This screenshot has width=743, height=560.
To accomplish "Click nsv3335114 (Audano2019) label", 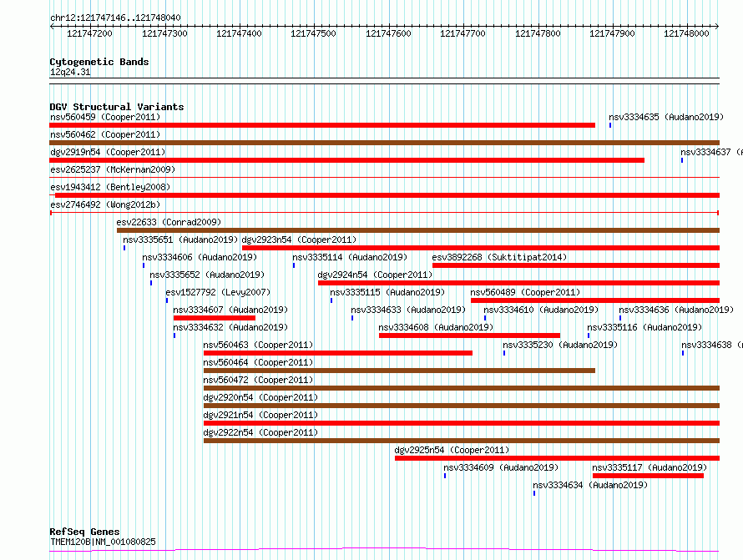I will click(x=350, y=257).
